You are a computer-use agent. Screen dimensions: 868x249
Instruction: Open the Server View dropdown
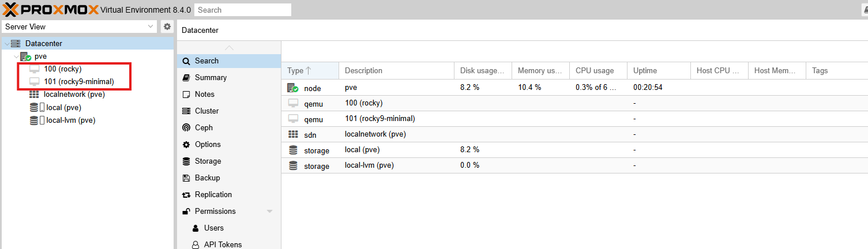pos(151,27)
